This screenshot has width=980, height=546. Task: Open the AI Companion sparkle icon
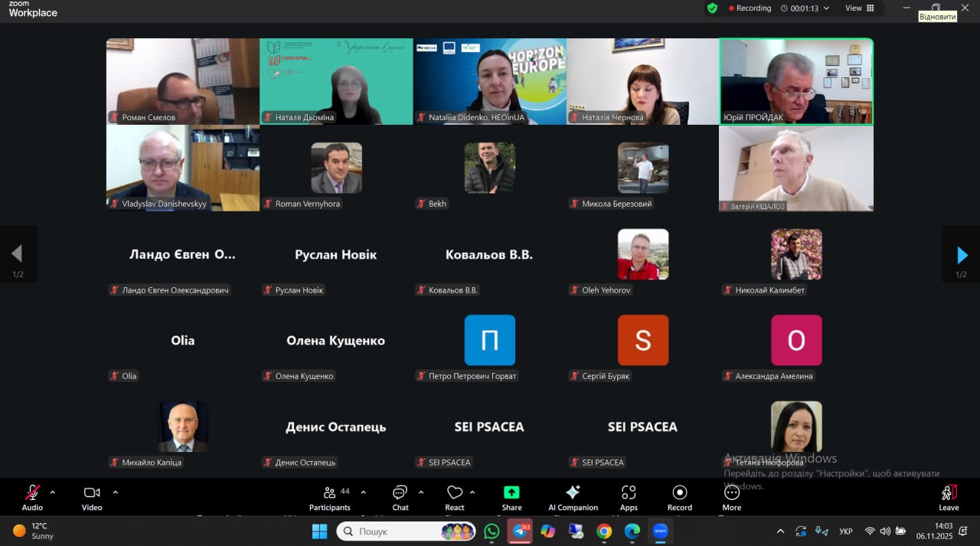click(573, 492)
